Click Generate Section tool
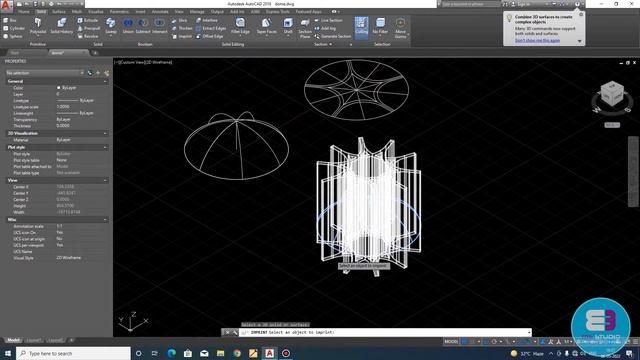This screenshot has width=640, height=360. [333, 36]
